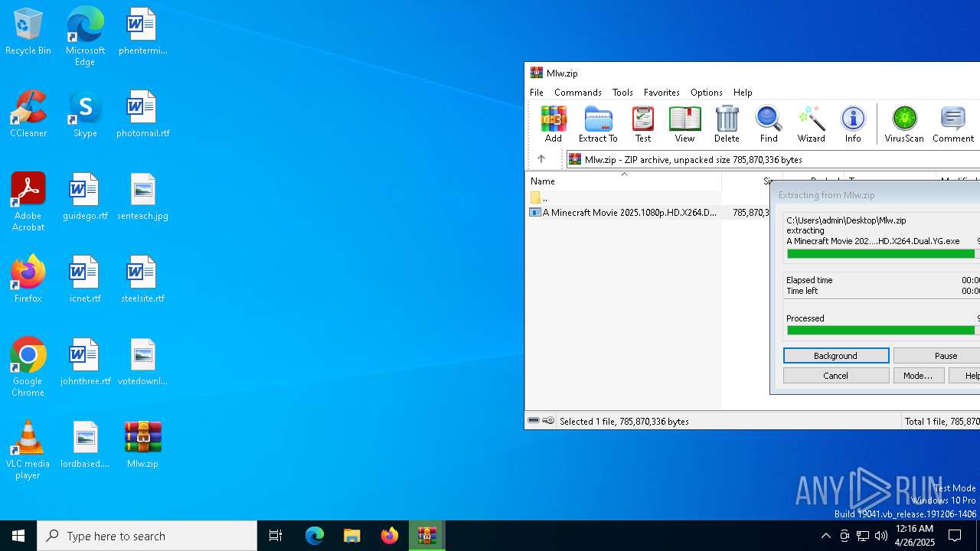Image resolution: width=980 pixels, height=551 pixels.
Task: Click the Test archive icon
Action: coord(642,124)
